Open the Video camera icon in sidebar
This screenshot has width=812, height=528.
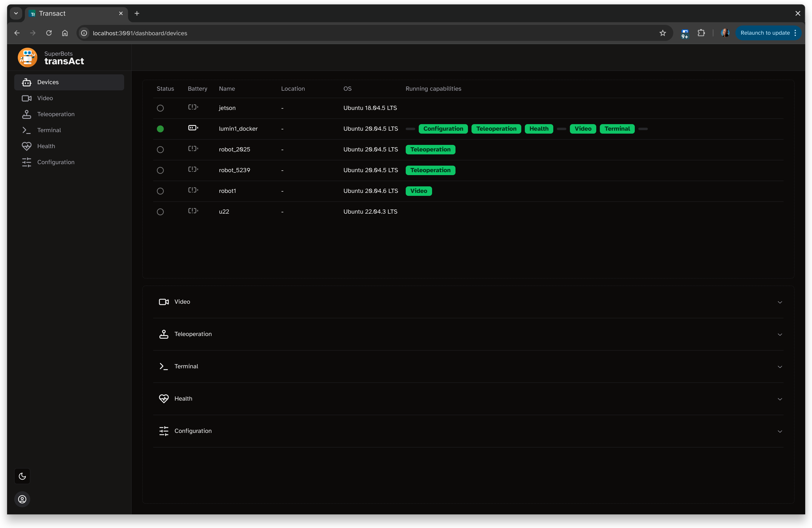tap(27, 98)
